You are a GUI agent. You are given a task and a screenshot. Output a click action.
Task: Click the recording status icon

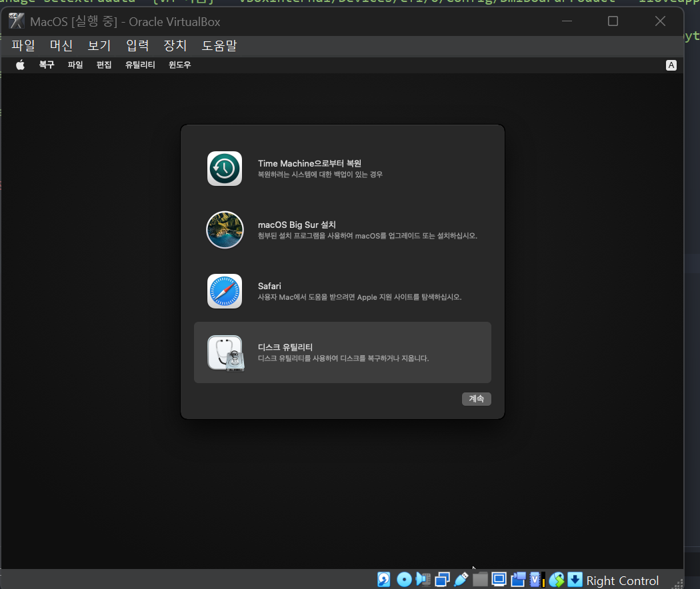pos(518,579)
